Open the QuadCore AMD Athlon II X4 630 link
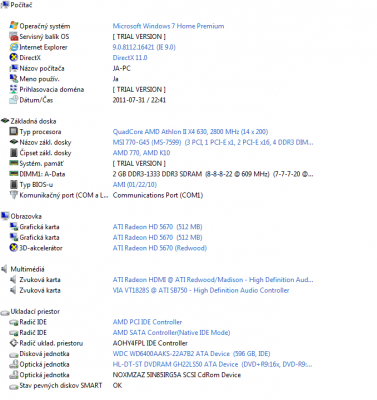The image size is (377, 400). tap(190, 132)
